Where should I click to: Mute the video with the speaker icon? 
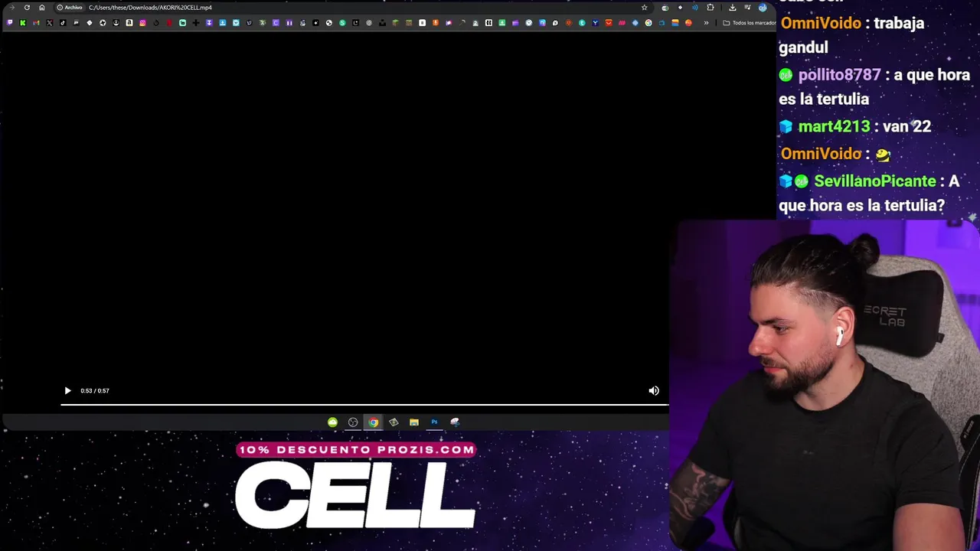click(x=654, y=390)
